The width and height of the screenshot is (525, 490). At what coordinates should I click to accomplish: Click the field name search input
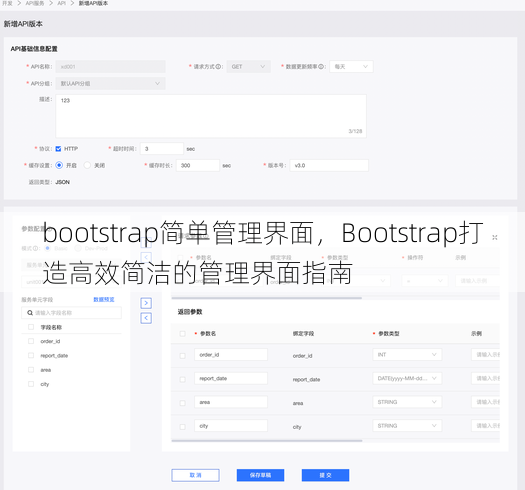(x=71, y=313)
